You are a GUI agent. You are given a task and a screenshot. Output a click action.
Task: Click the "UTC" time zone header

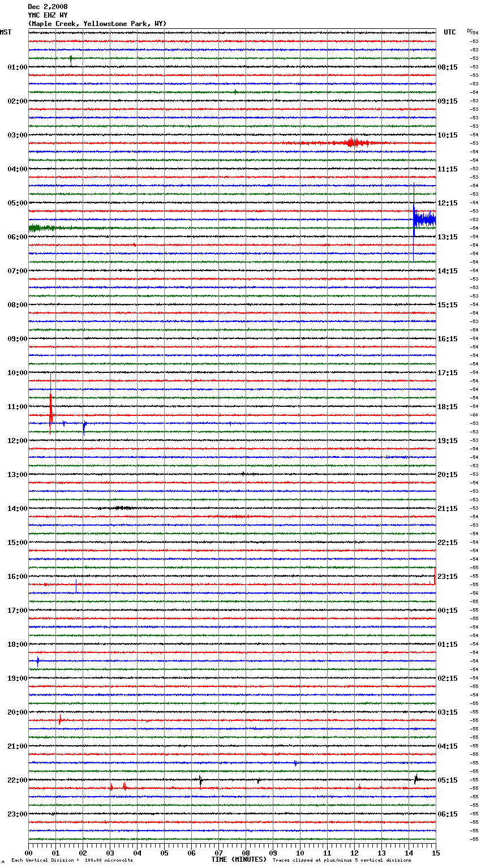click(x=449, y=32)
